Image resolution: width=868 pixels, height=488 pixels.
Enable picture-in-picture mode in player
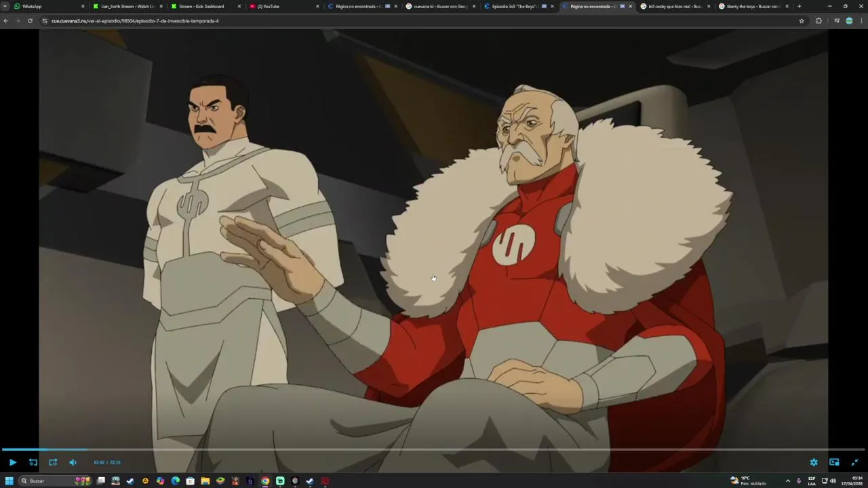point(834,462)
